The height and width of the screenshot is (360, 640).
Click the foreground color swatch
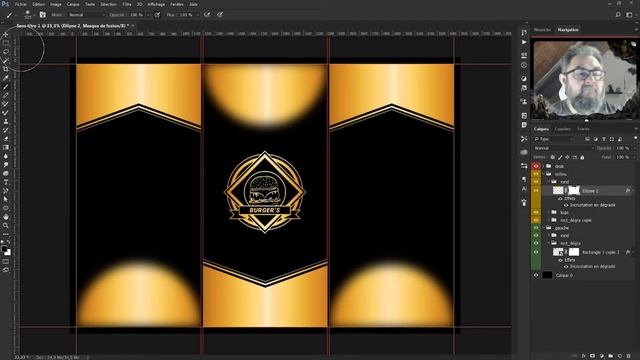(x=4, y=249)
